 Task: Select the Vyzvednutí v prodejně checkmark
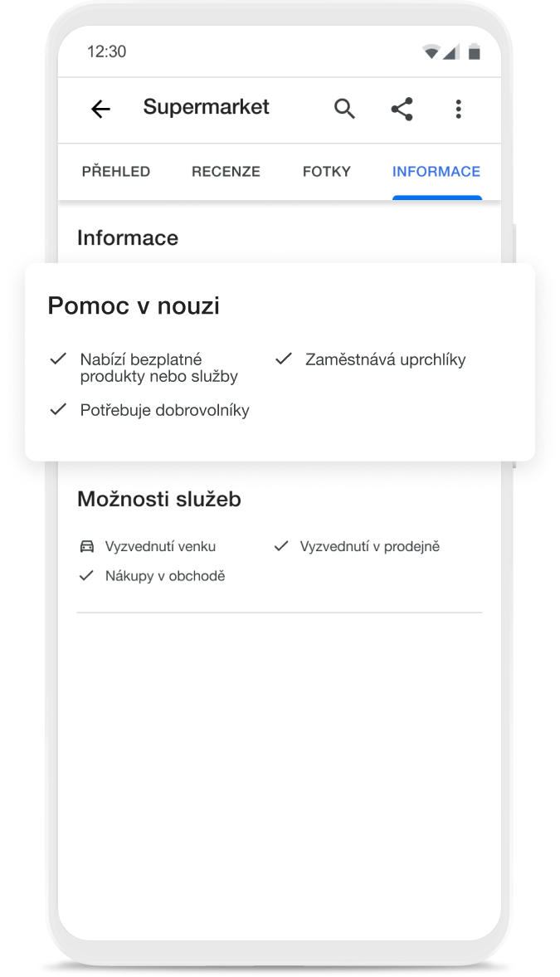280,546
